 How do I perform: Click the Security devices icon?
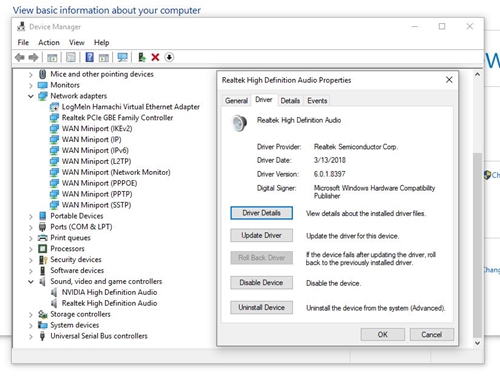tap(43, 260)
